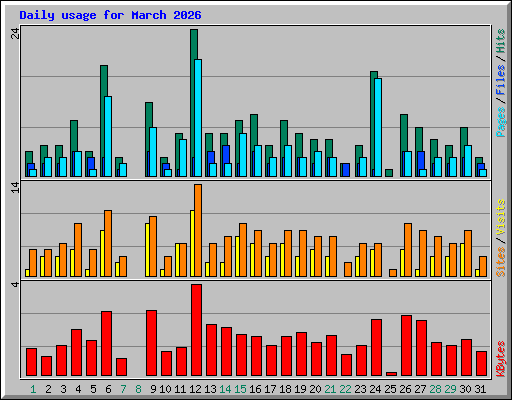Image resolution: width=512 pixels, height=400 pixels.
Task: Select the green Hits legend label
Action: click(x=500, y=41)
